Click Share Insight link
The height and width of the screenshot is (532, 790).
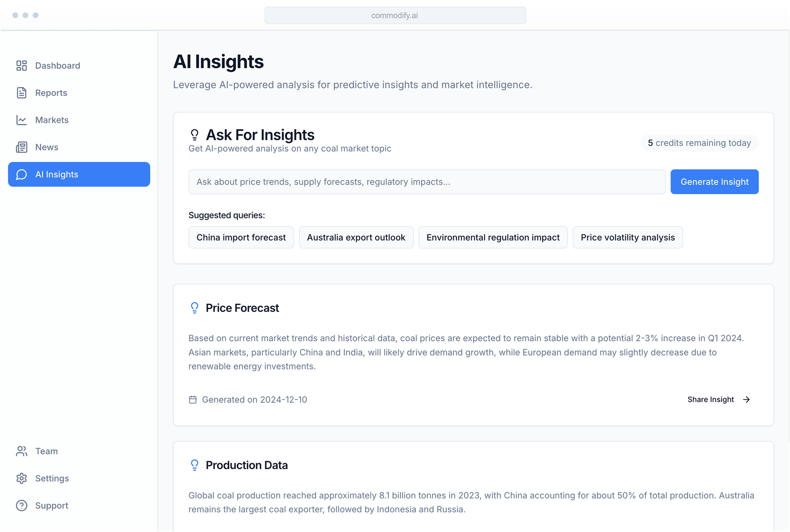710,399
